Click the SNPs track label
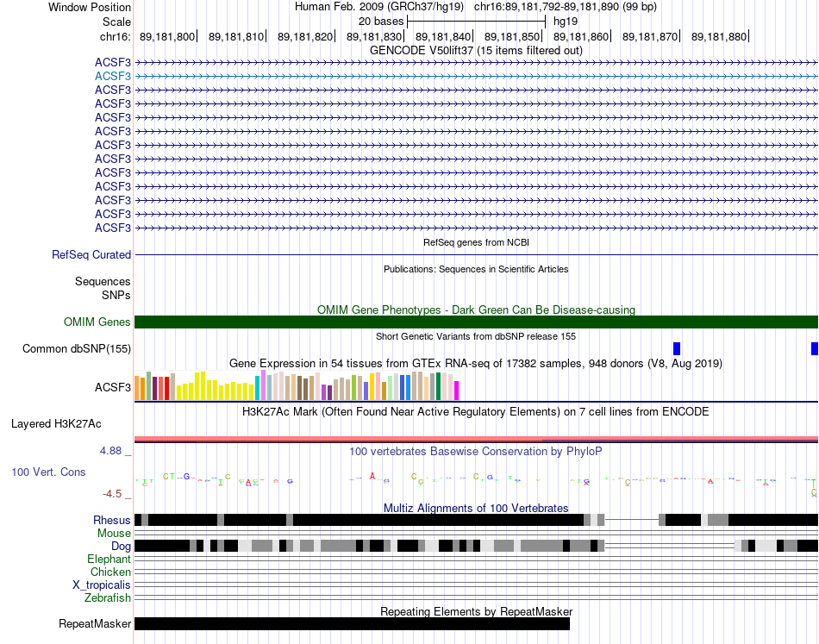 [x=116, y=295]
